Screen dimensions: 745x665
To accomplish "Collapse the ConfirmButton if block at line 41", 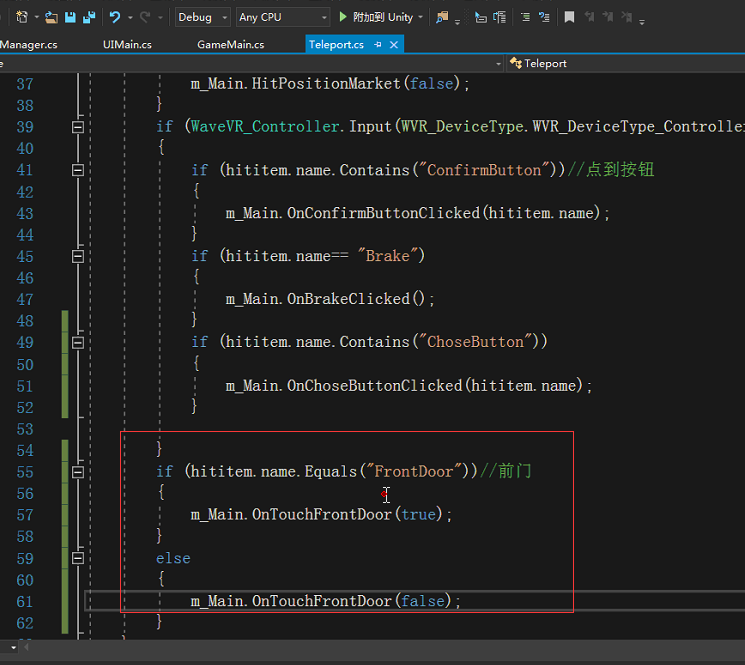I will pos(78,170).
